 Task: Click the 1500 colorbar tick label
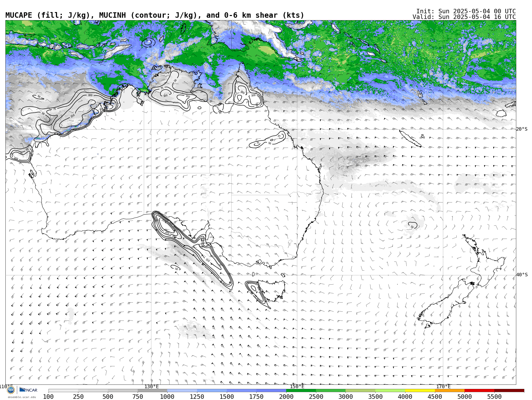(227, 397)
